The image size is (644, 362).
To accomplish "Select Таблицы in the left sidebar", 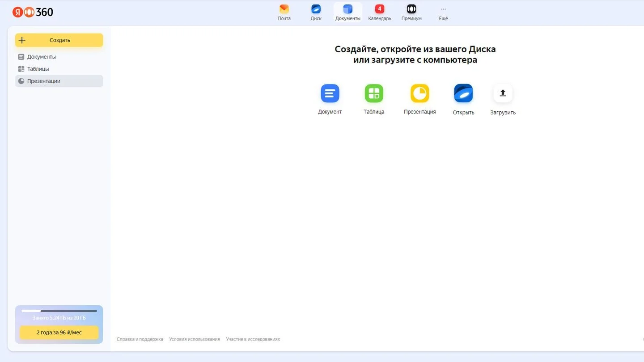I will coord(59,69).
